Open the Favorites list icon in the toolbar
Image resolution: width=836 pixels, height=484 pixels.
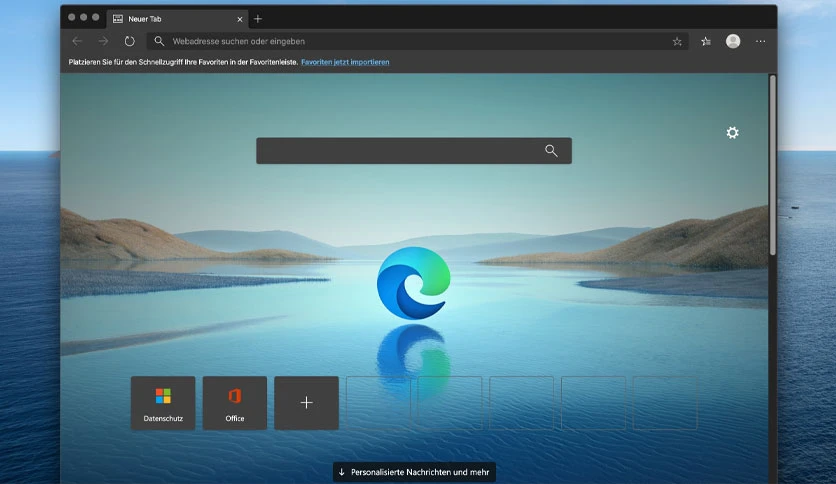706,41
